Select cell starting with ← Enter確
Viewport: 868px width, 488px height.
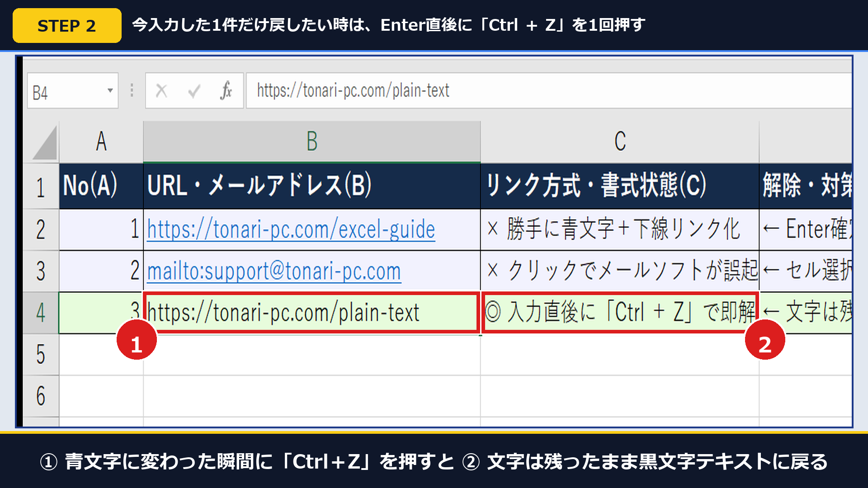click(x=806, y=230)
